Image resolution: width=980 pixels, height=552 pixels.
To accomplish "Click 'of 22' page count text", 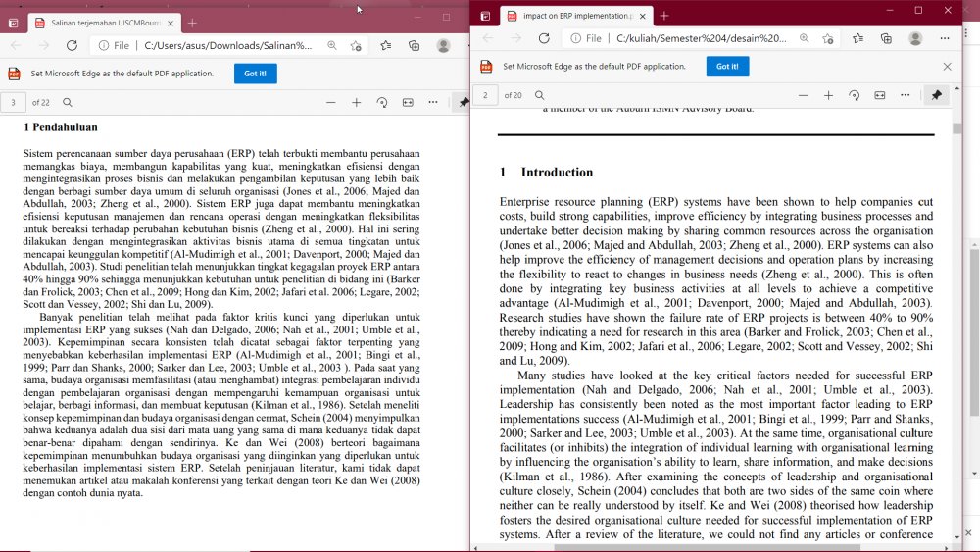I will 41,103.
